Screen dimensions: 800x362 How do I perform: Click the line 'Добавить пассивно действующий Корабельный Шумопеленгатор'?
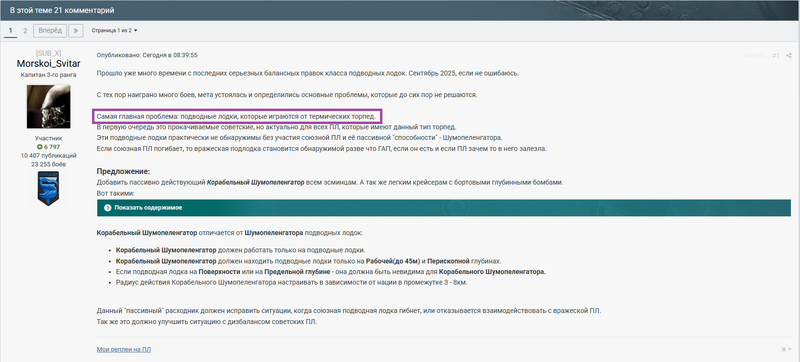pos(330,183)
